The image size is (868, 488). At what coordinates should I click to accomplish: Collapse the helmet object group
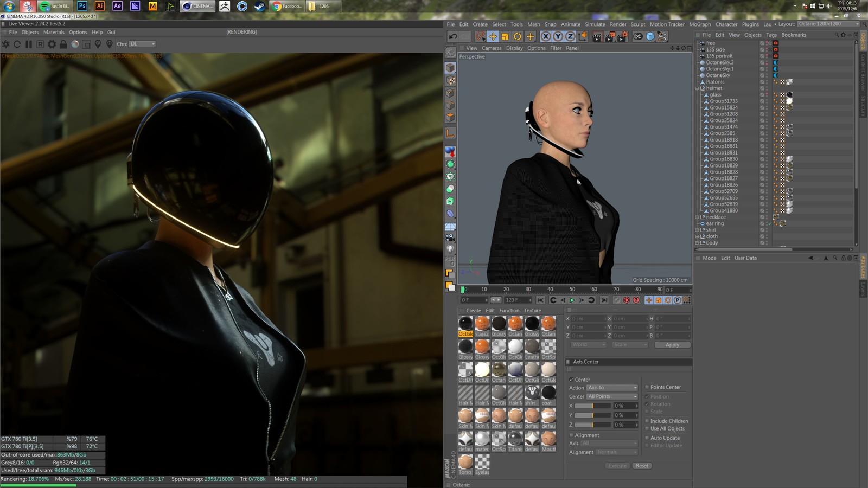(697, 88)
